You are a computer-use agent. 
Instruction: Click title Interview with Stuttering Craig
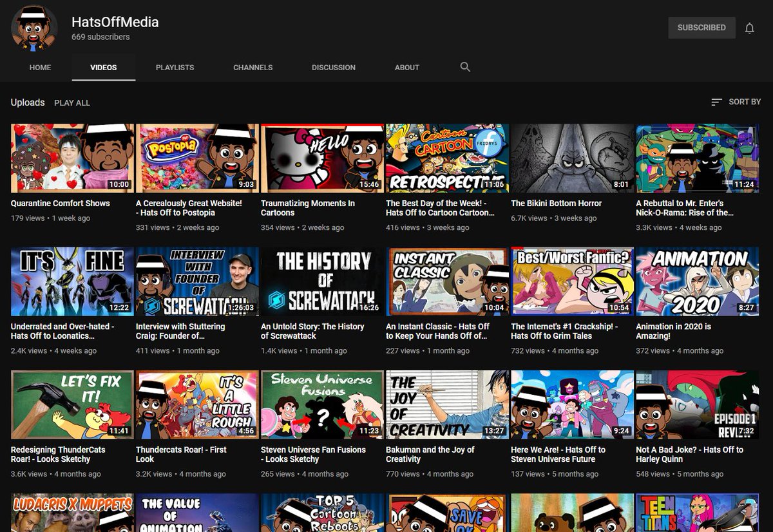pos(181,331)
